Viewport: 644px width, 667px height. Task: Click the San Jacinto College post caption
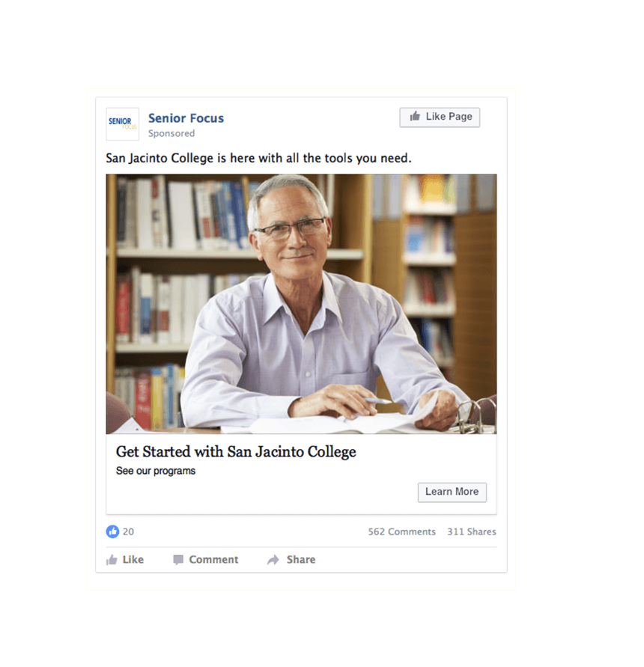pyautogui.click(x=259, y=158)
